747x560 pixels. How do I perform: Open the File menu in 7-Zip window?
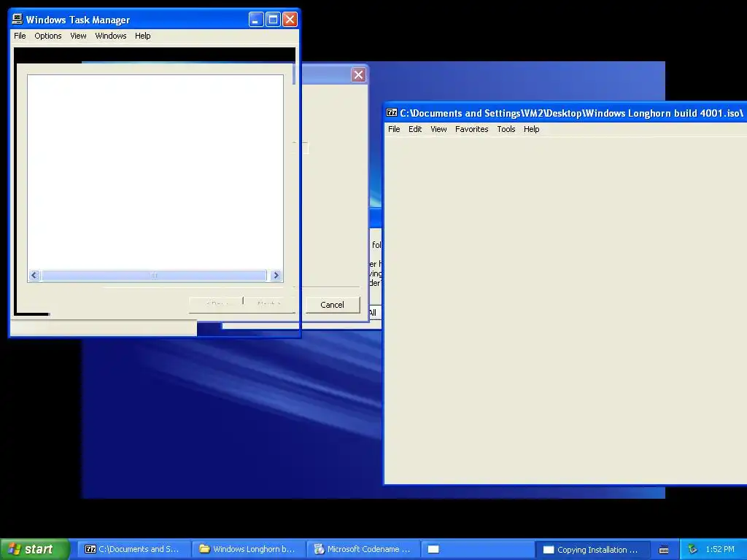(394, 129)
